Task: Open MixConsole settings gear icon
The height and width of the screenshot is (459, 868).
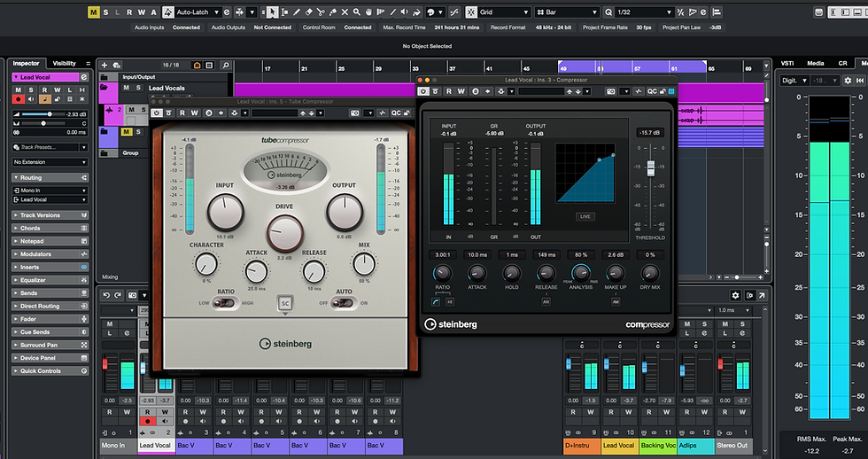Action: coord(735,296)
